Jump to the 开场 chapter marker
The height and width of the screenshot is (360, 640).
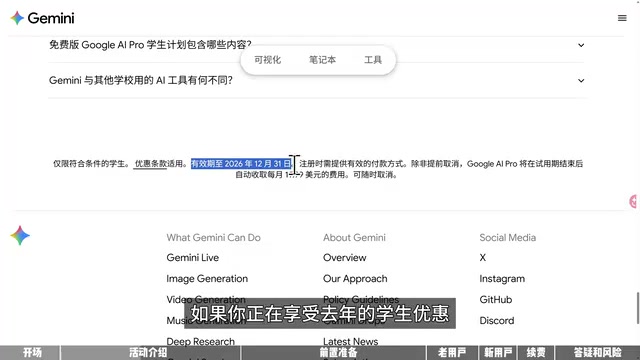point(31,352)
